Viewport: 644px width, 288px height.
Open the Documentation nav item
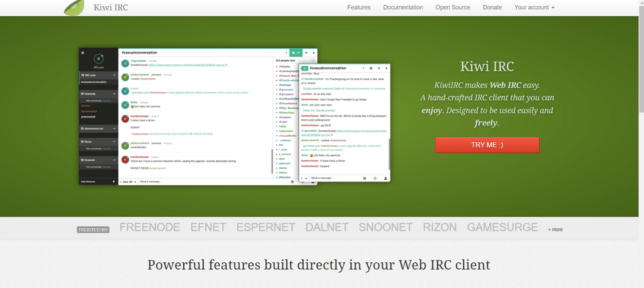tap(403, 7)
